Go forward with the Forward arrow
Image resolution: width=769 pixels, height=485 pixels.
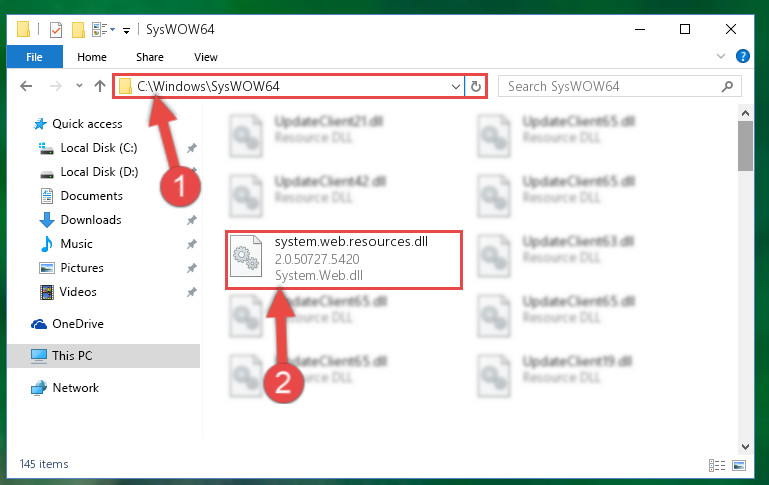(55, 86)
